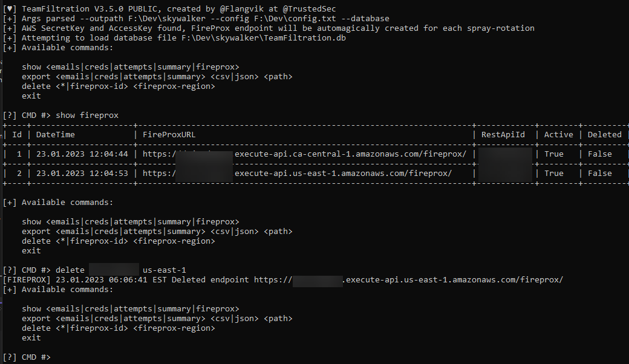Viewport: 629px width, 364px height.
Task: Click the Active column header
Action: tap(558, 135)
